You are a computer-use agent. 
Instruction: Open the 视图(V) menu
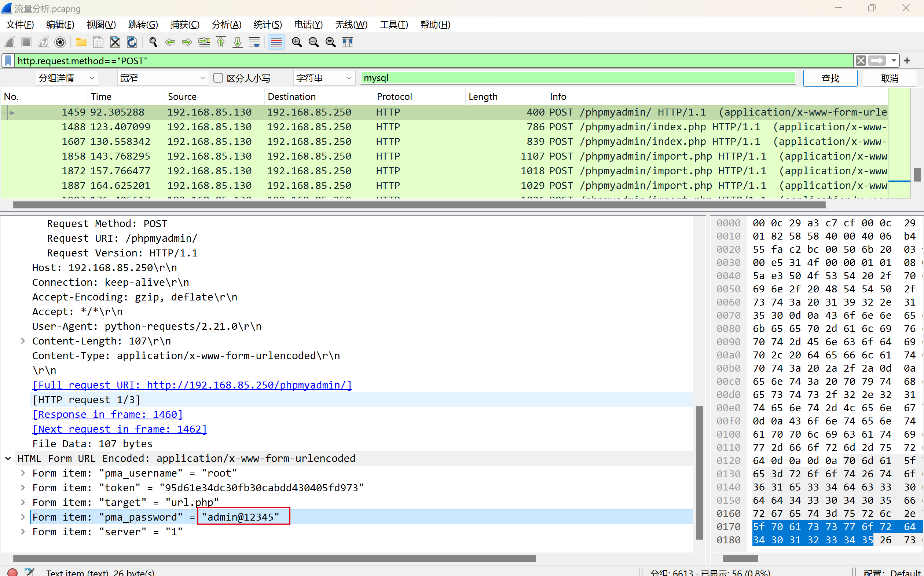click(x=101, y=24)
